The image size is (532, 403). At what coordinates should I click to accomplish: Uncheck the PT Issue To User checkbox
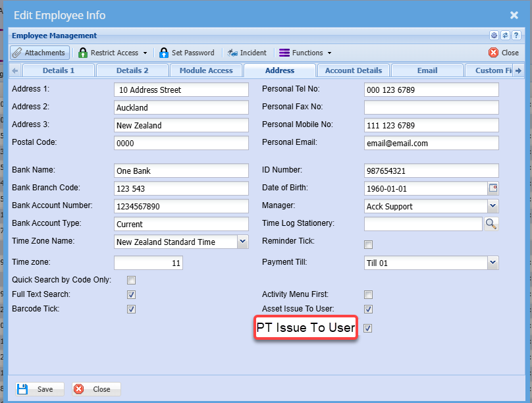click(x=369, y=328)
